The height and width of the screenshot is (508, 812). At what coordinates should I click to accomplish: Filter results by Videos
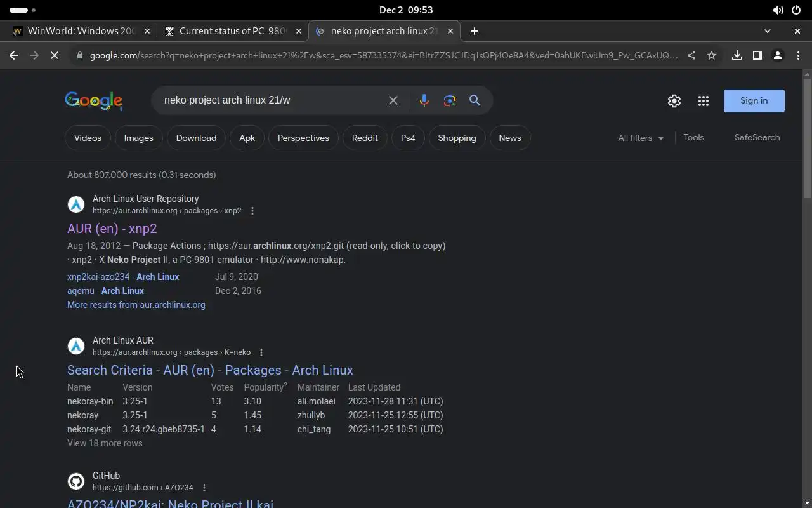pyautogui.click(x=88, y=138)
